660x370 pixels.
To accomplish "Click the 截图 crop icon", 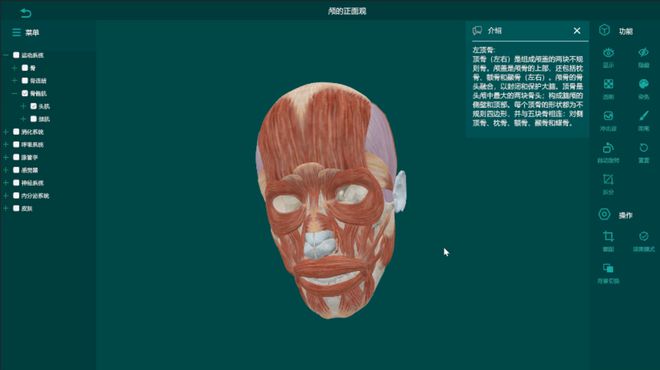I will click(608, 236).
